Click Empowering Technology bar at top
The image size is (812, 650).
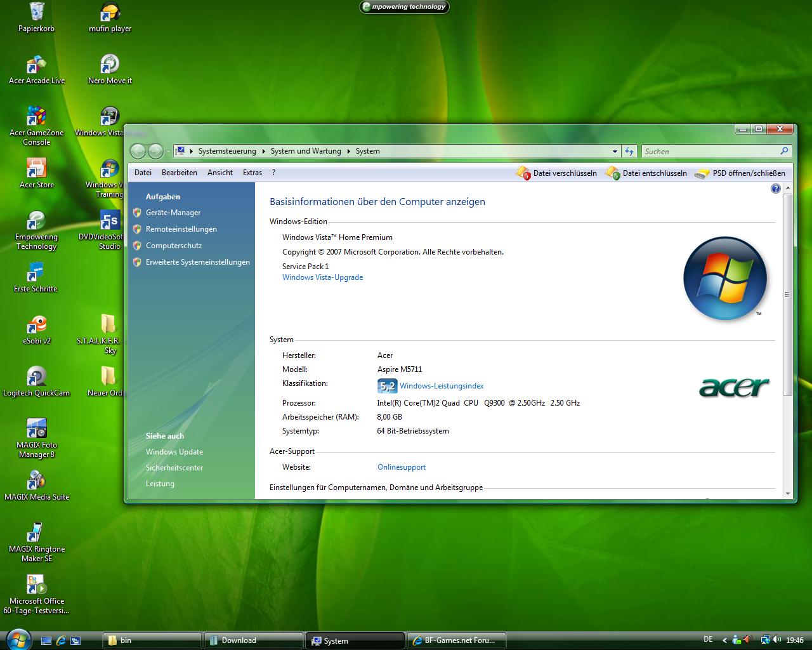(x=404, y=7)
